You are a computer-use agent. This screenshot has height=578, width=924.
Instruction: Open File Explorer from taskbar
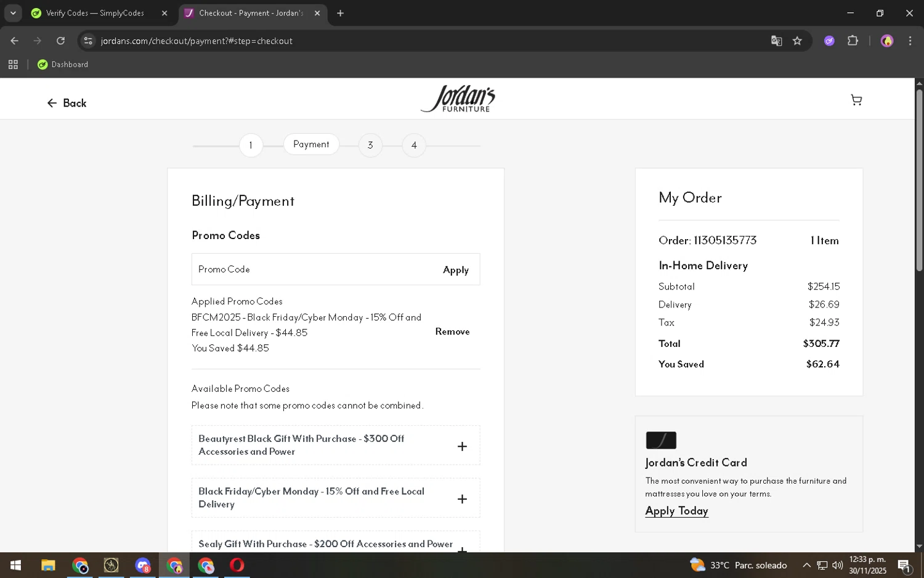click(48, 565)
